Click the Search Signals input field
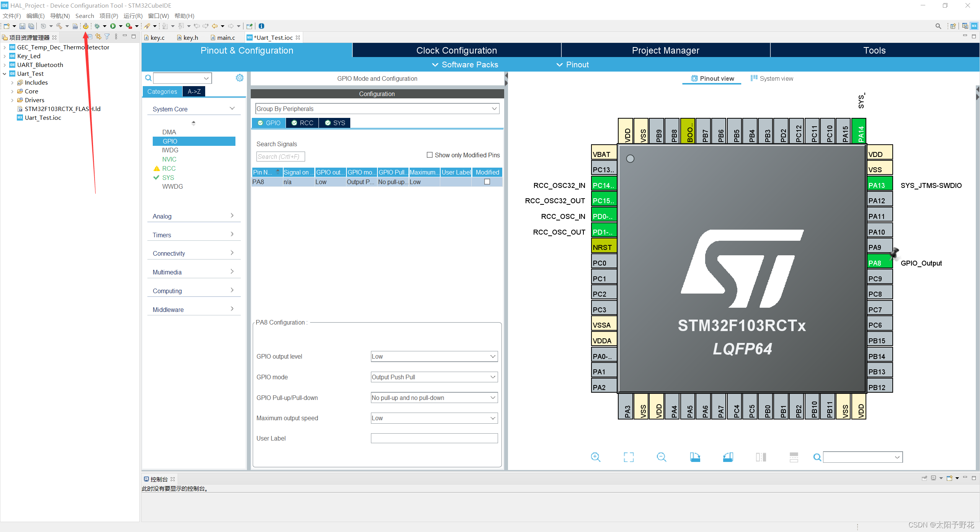 pyautogui.click(x=281, y=156)
